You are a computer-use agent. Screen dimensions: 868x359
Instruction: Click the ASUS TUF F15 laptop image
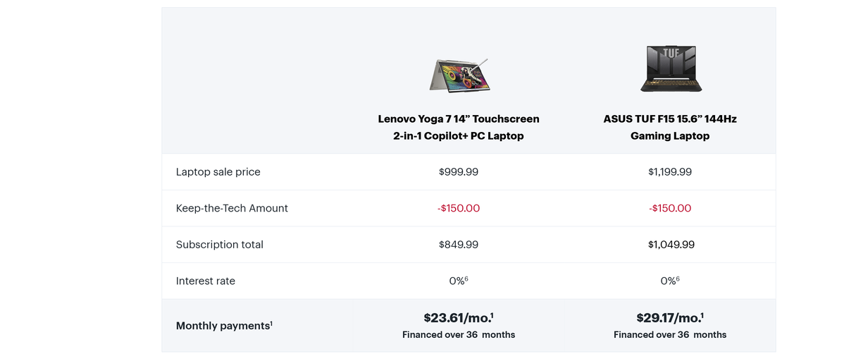point(670,68)
